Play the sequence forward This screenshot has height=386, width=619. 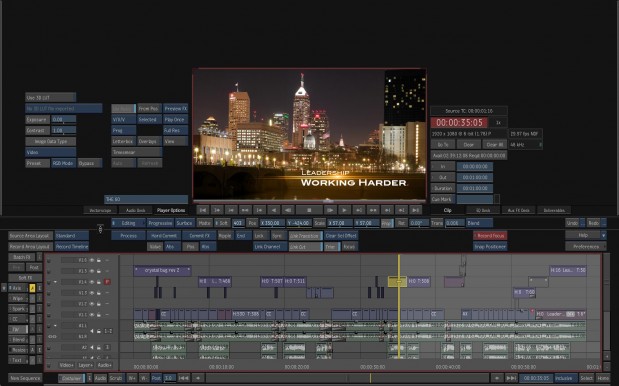(x=345, y=210)
